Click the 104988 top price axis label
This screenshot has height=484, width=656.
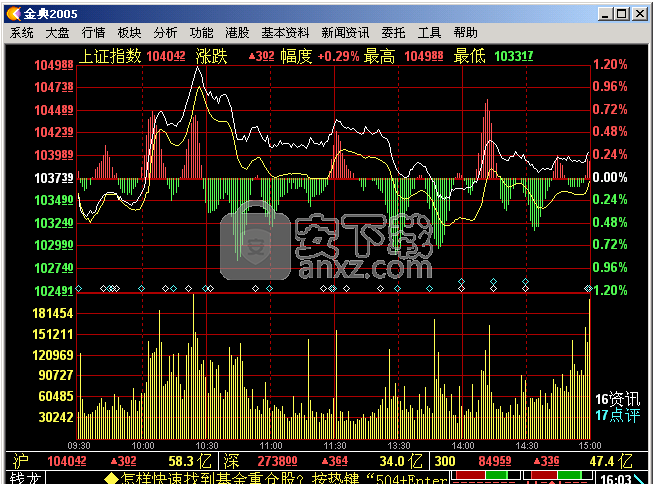pyautogui.click(x=54, y=65)
